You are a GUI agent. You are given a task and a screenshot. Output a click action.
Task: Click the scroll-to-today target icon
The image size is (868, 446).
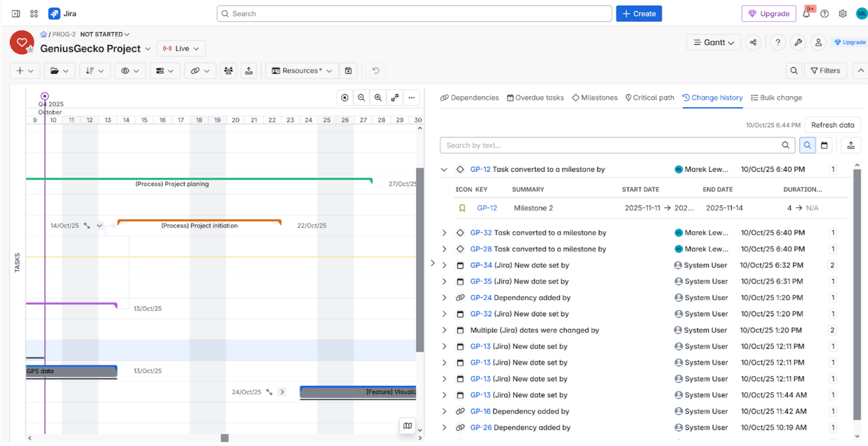click(345, 98)
